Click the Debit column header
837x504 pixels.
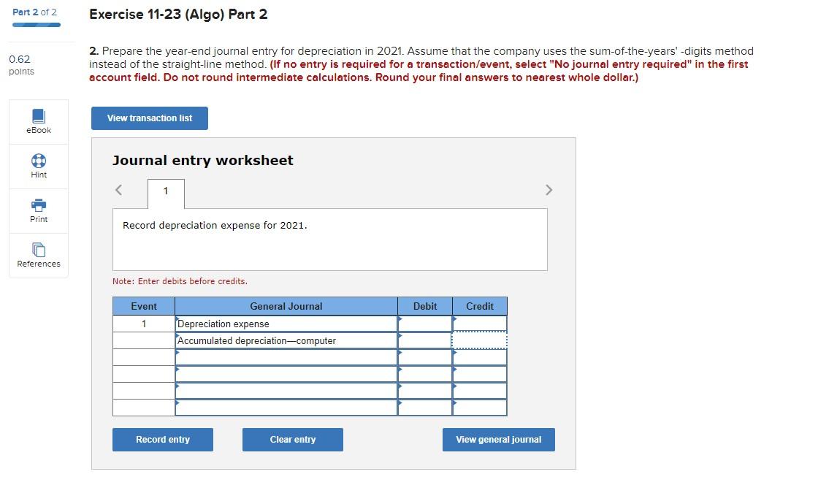tap(425, 307)
